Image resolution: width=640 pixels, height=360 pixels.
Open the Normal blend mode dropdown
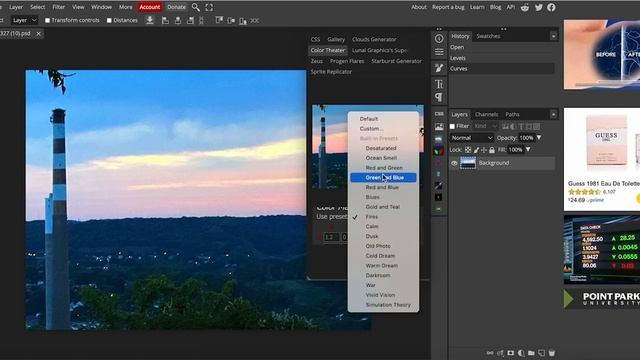click(472, 138)
